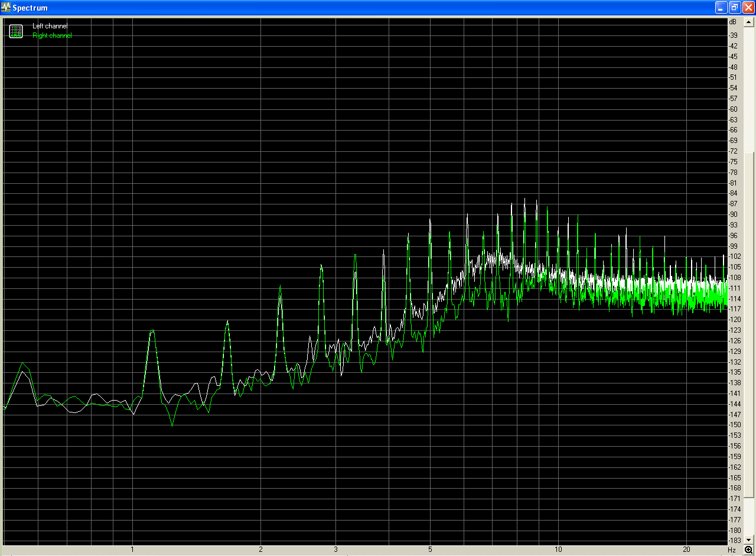Click the "Right channel" legend label
The width and height of the screenshot is (756, 556).
pyautogui.click(x=52, y=35)
